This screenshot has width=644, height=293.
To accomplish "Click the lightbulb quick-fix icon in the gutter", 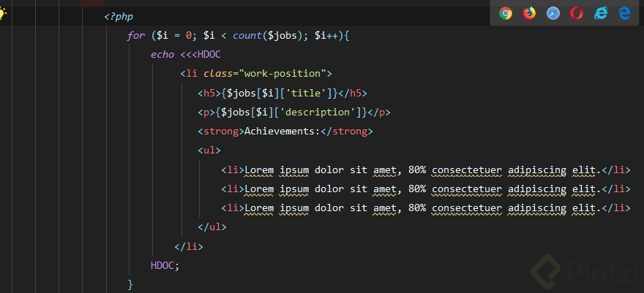I will pyautogui.click(x=2, y=14).
